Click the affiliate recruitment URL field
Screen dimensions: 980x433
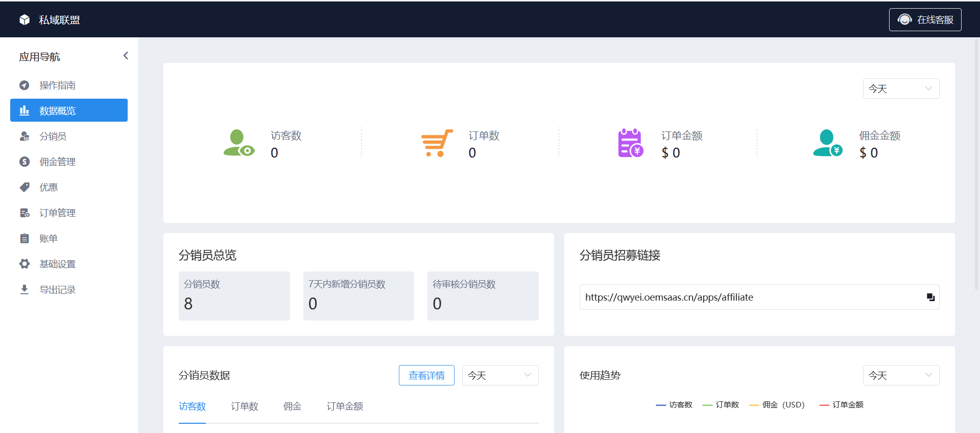coord(759,297)
